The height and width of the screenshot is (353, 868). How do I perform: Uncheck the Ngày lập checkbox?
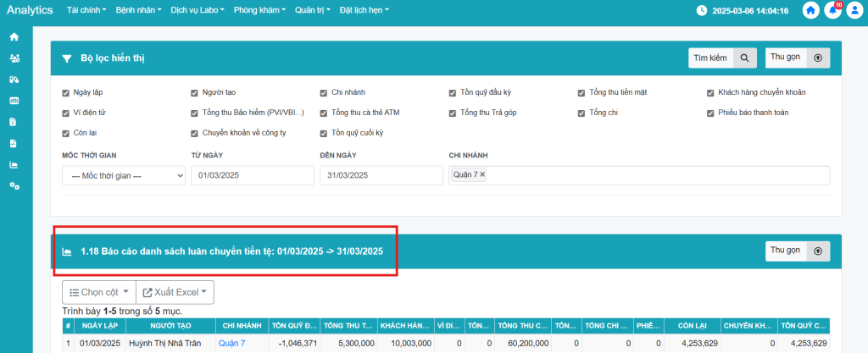[66, 92]
